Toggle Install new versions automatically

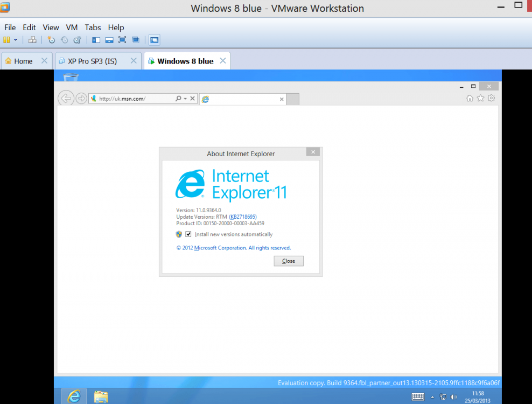(x=188, y=234)
